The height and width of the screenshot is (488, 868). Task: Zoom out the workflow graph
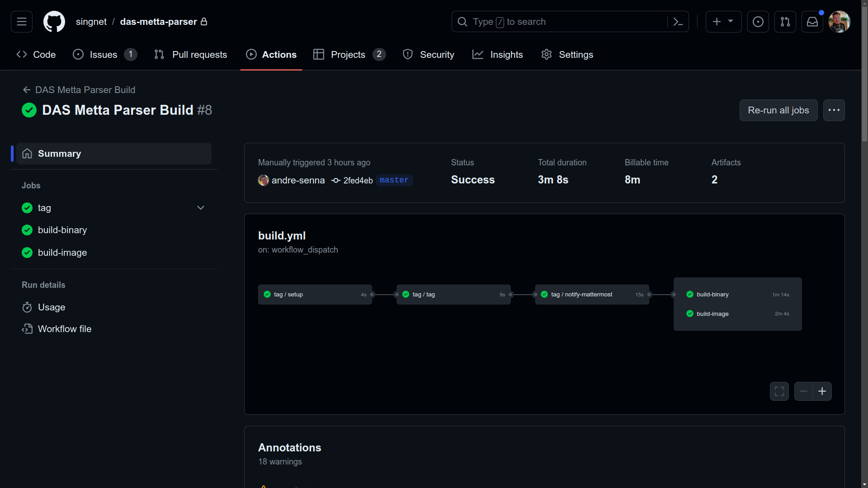coord(803,391)
